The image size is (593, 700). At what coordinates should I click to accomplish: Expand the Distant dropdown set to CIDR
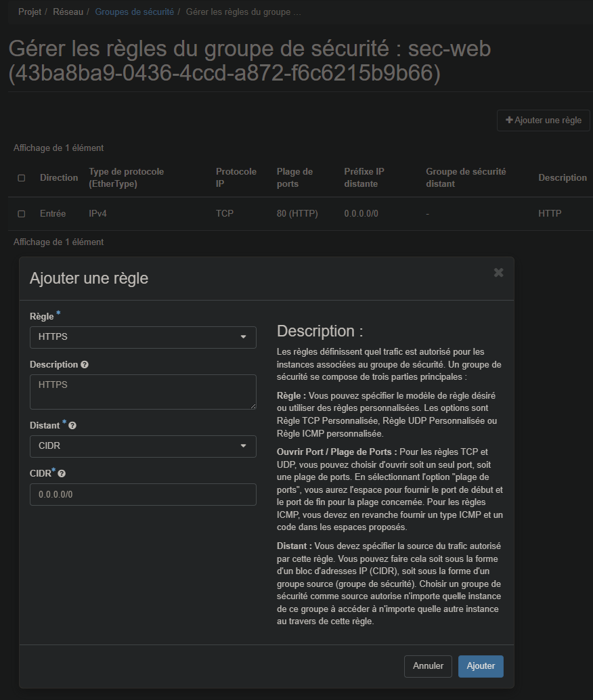(x=143, y=446)
